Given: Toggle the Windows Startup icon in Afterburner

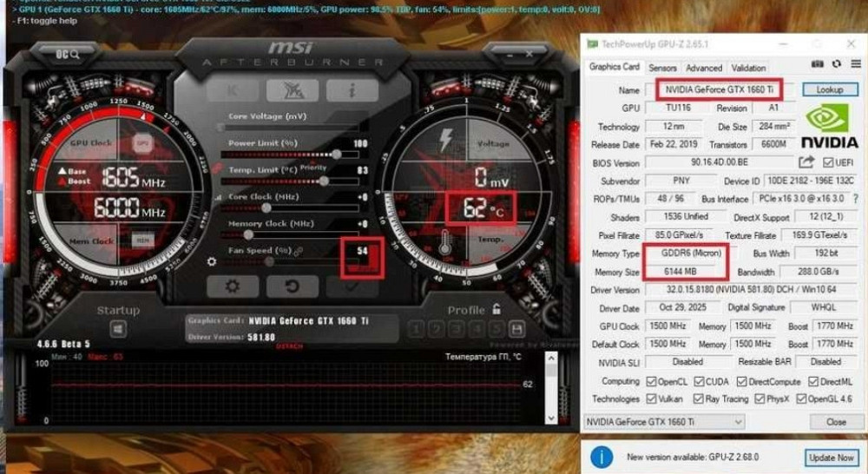Looking at the screenshot, I should click(x=118, y=330).
